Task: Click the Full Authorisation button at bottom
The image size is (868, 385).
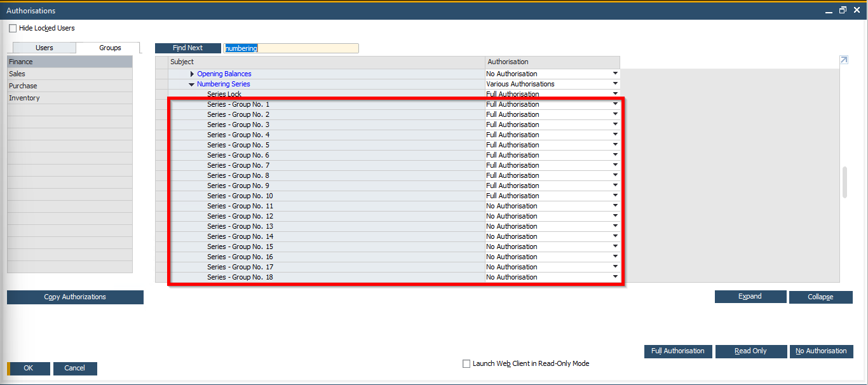Action: 677,351
